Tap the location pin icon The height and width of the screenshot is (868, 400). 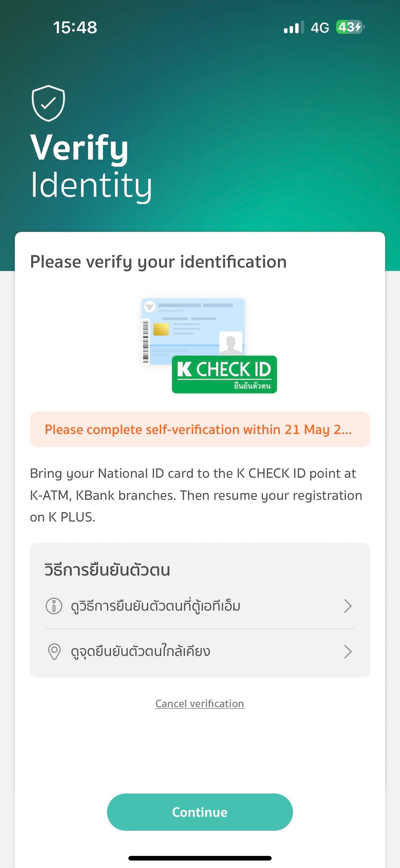pyautogui.click(x=54, y=651)
